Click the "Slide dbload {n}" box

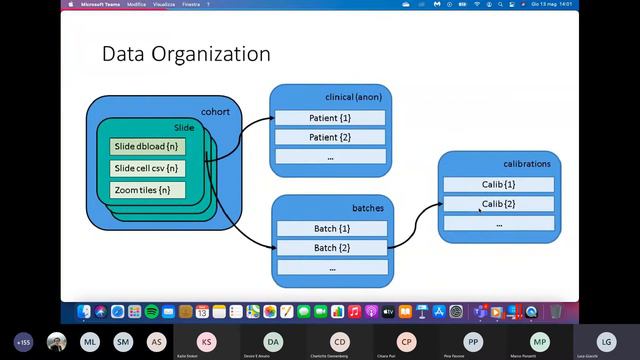click(x=147, y=147)
